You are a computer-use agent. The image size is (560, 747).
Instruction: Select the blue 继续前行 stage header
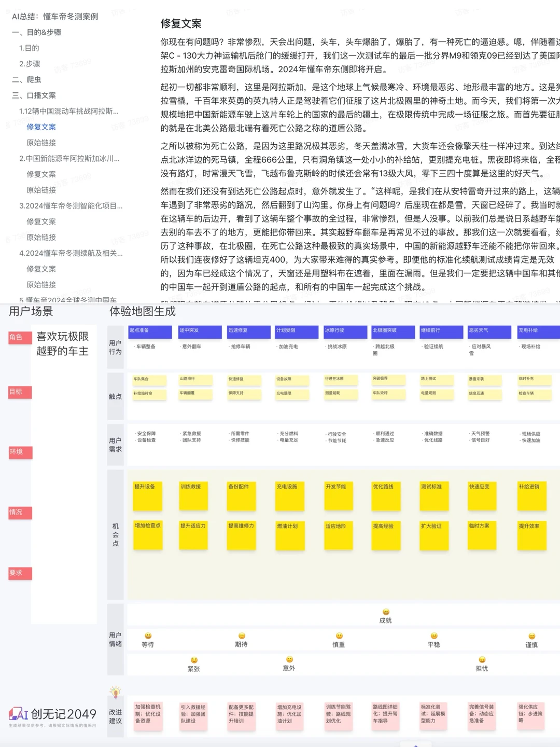(x=441, y=331)
